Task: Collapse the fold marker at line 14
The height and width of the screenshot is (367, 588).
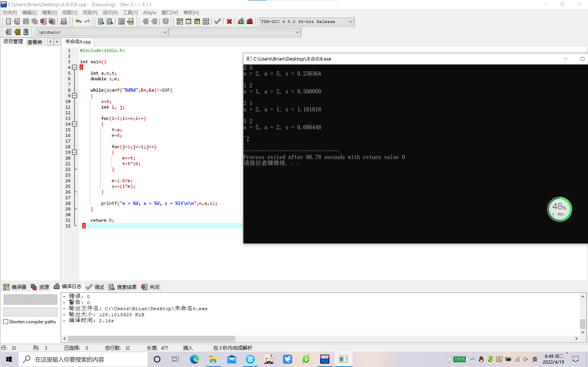Action: point(75,124)
